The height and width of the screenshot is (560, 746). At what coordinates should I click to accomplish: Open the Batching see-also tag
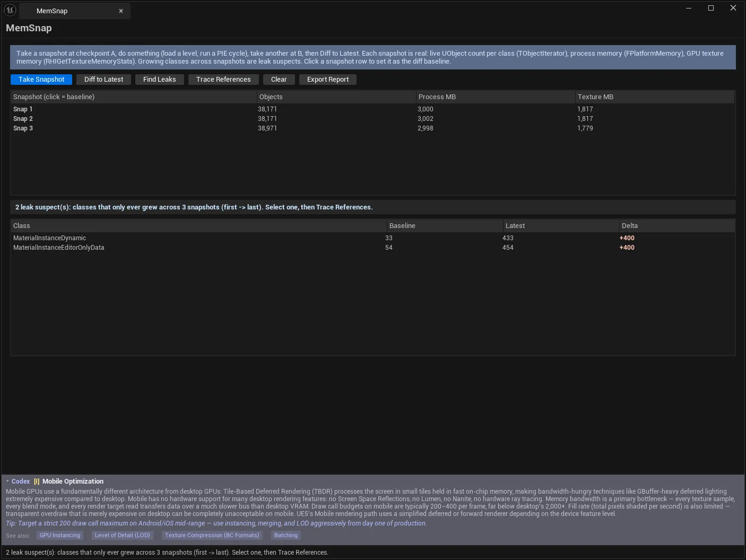click(x=286, y=536)
